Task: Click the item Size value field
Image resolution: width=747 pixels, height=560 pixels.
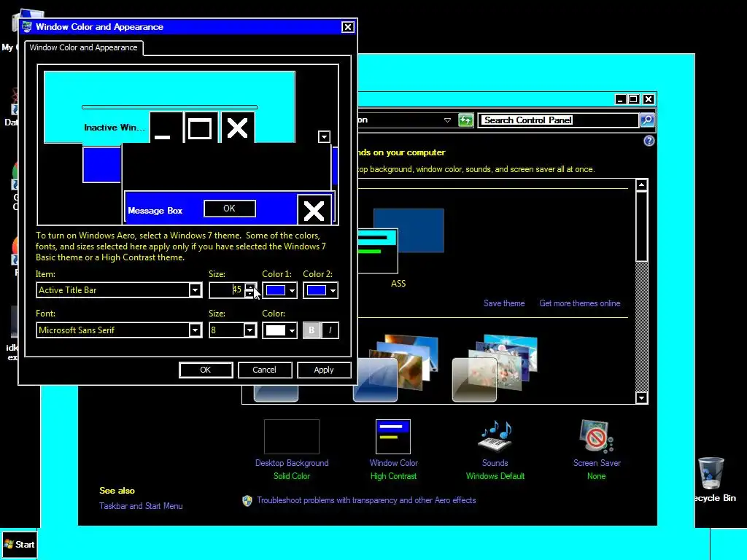Action: pyautogui.click(x=226, y=290)
